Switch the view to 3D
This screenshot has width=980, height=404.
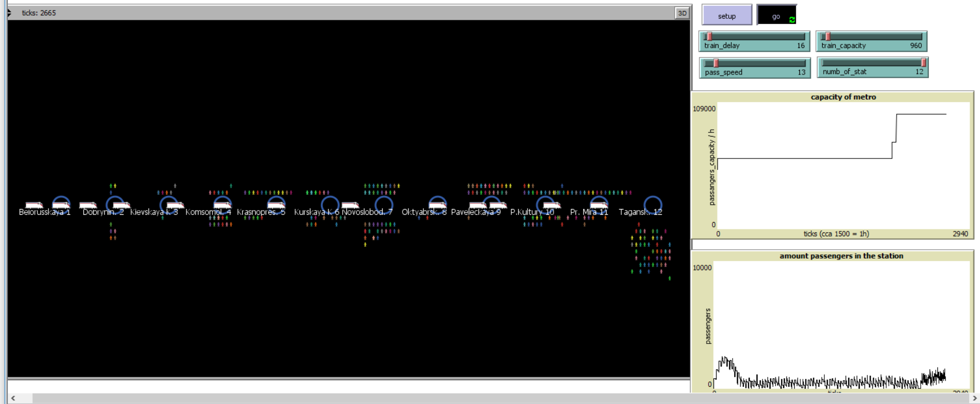pos(682,13)
